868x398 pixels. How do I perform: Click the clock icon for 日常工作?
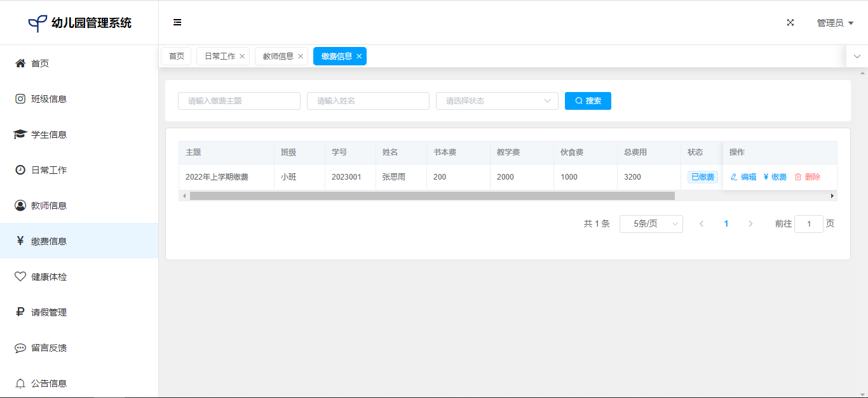click(x=20, y=170)
